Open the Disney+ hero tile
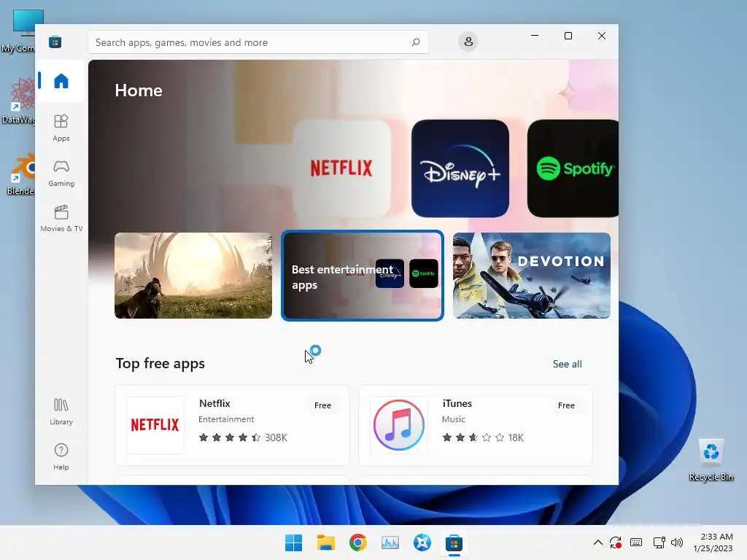The image size is (747, 560). point(460,168)
